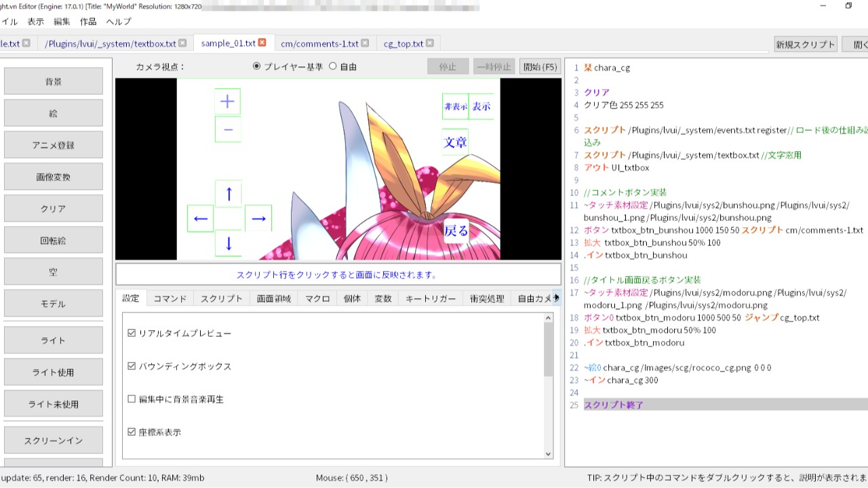The image size is (868, 488).
Task: Open the 画像変換 image conversion tool
Action: 54,176
